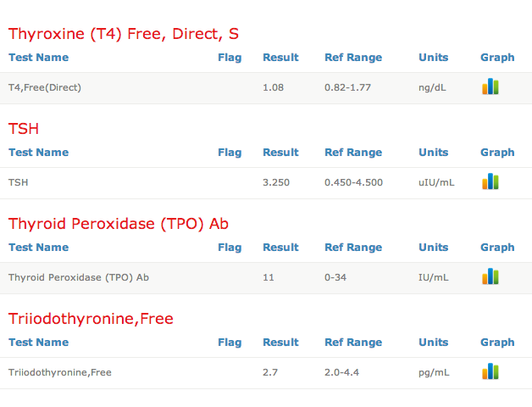Click Result column header under TSH section
532x407 pixels.
pos(280,153)
